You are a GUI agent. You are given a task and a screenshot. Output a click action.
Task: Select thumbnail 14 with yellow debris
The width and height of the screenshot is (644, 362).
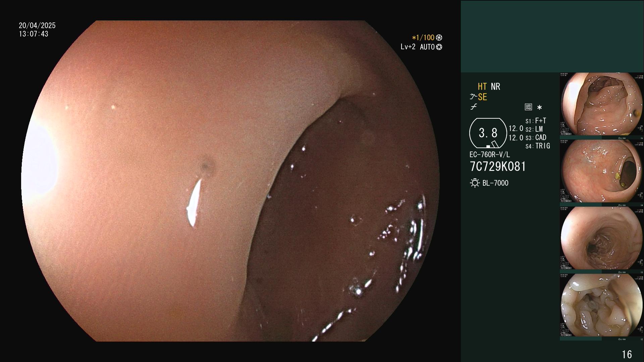pyautogui.click(x=602, y=171)
